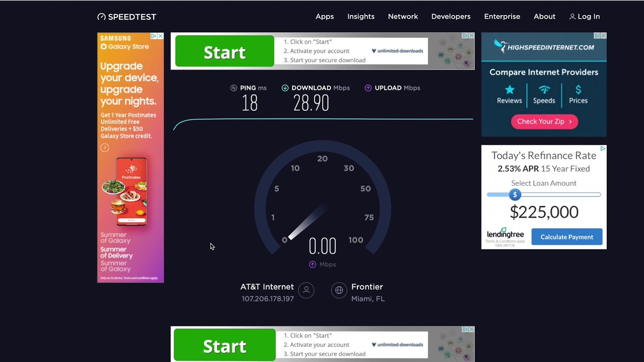Open AdChoices on LendingTree refinance ad

603,148
